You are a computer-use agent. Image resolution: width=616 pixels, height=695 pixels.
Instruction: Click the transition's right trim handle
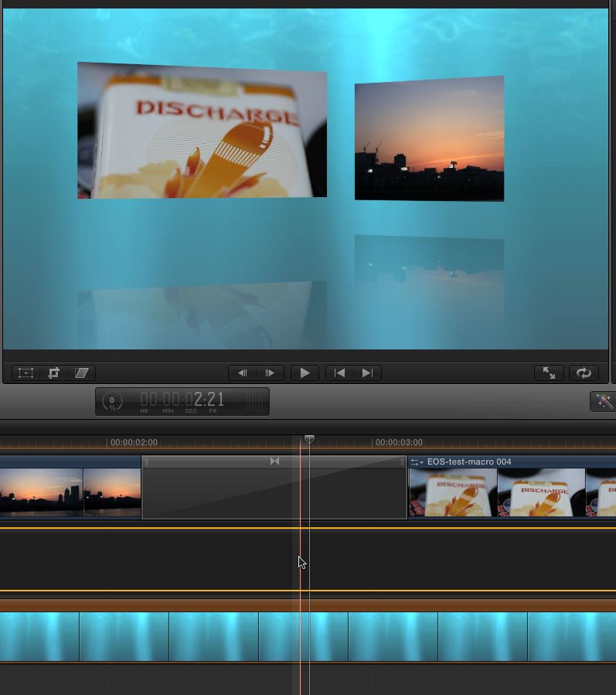402,462
